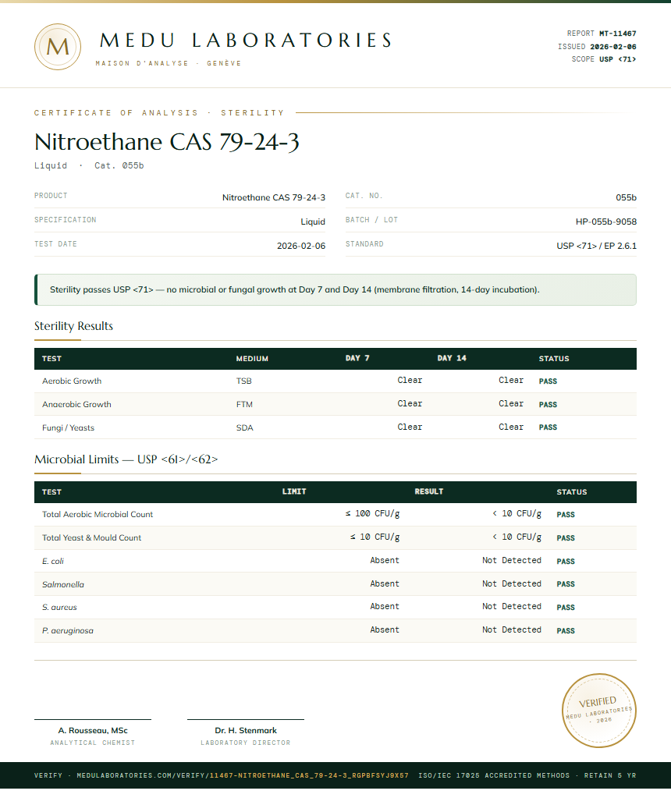Select scope USP <71> in header
This screenshot has width=671, height=812.
point(618,59)
